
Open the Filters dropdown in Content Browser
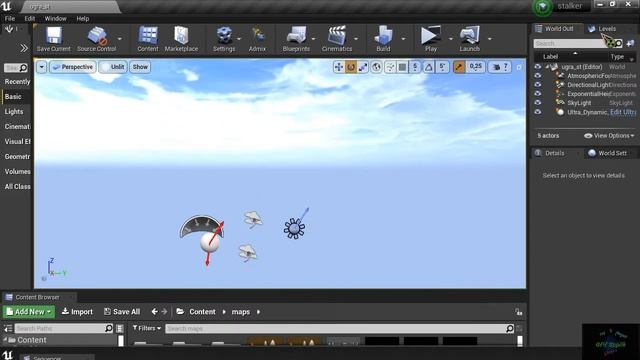[147, 328]
